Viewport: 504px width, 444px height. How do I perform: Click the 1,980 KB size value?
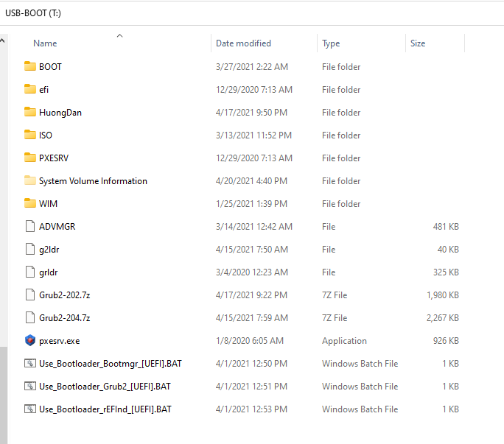443,295
